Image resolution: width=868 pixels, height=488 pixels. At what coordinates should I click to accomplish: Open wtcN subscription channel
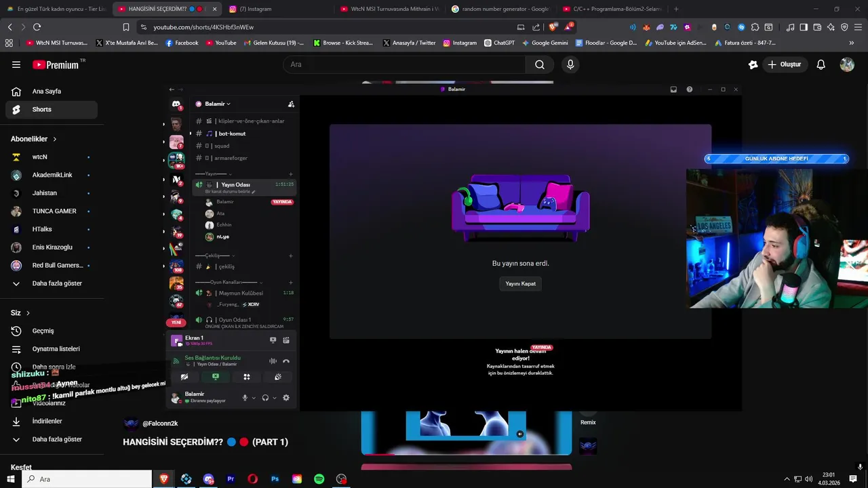click(x=52, y=157)
